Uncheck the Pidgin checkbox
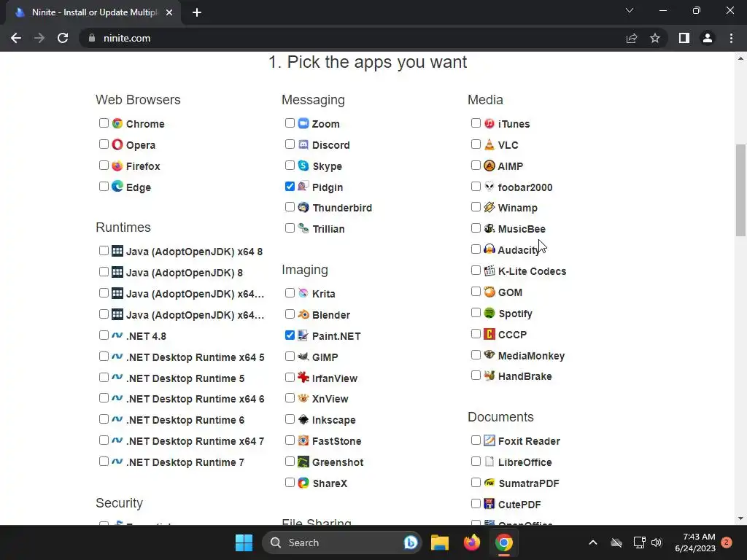Screen dimensions: 747x560 290,186
